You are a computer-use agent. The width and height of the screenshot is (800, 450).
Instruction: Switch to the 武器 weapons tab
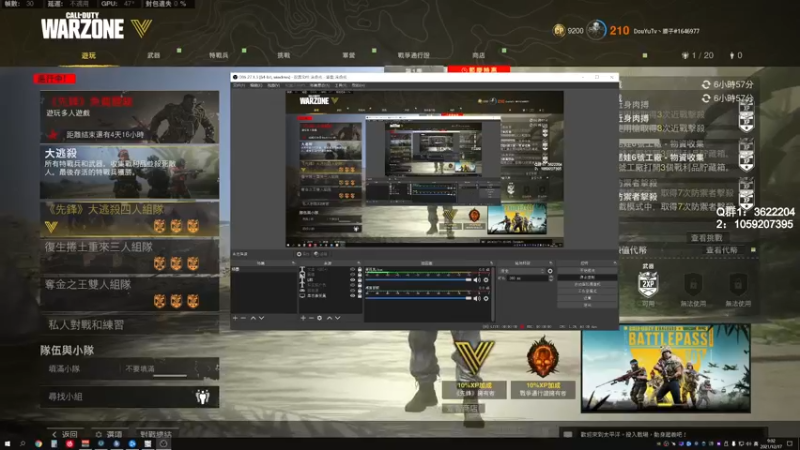pyautogui.click(x=154, y=55)
